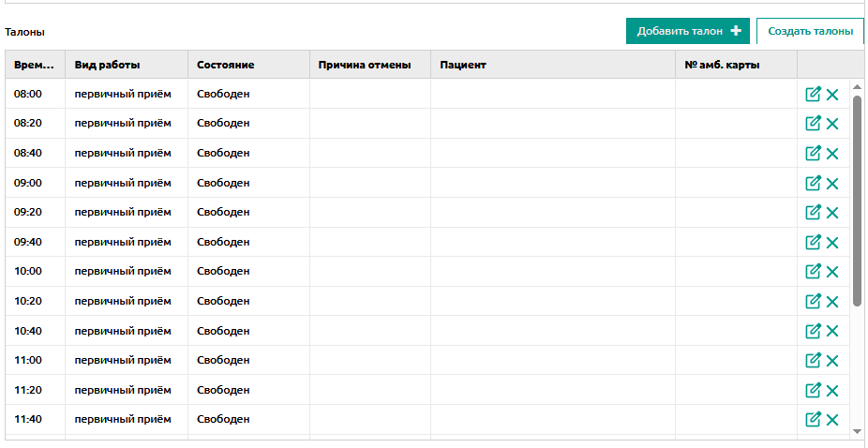Open editor for 09:40 slot

coord(813,242)
